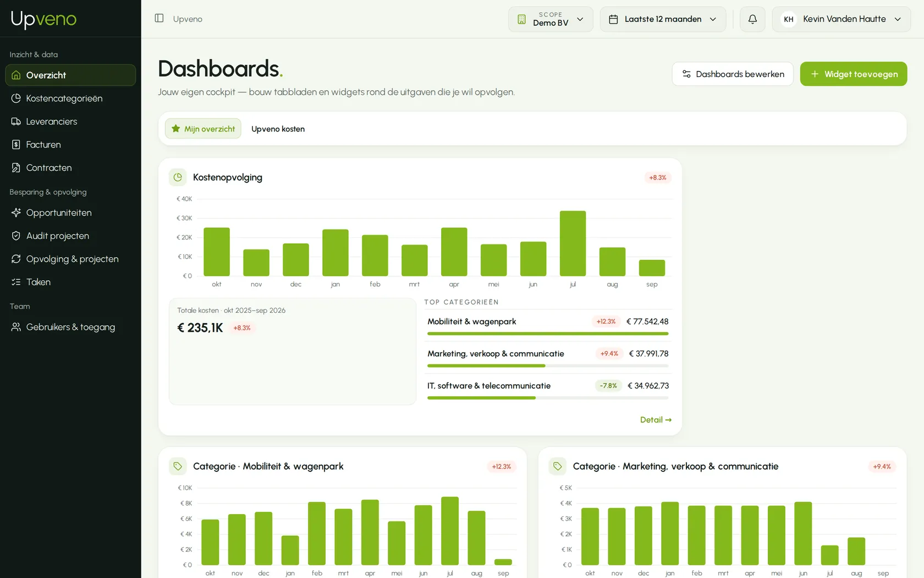
Task: Expand Kevin Vanden Hautte user menu
Action: point(841,19)
